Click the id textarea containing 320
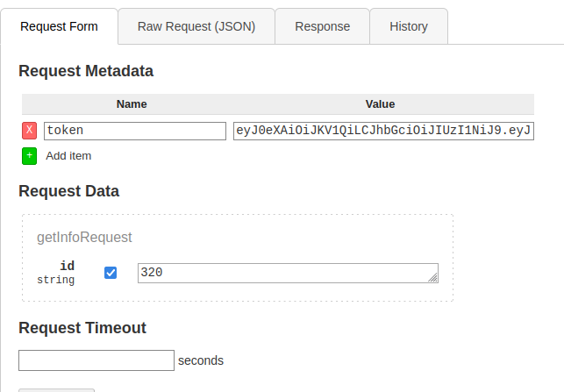Viewport: 564px width, 392px height. (x=288, y=273)
